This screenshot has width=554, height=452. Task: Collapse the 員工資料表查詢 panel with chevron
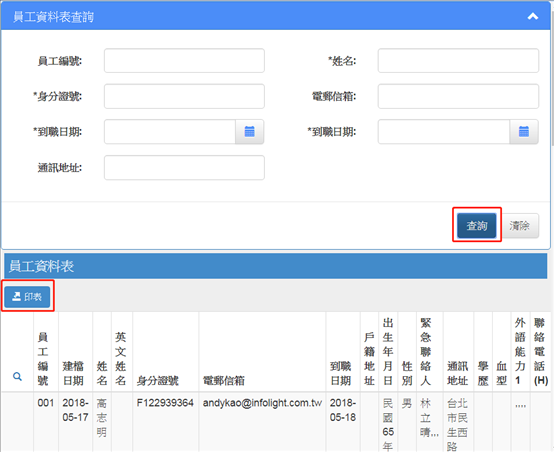coord(532,16)
